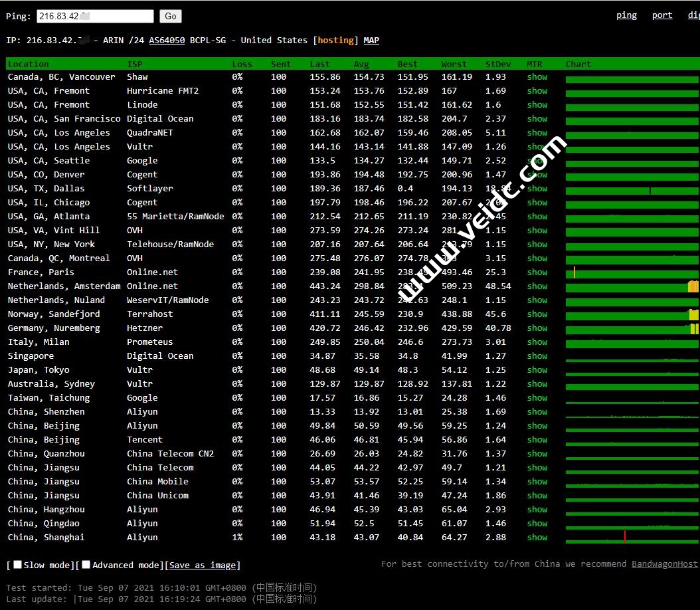Viewport: 700px width, 610px height.
Task: Click the France Paris latency chart bar
Action: [631, 273]
